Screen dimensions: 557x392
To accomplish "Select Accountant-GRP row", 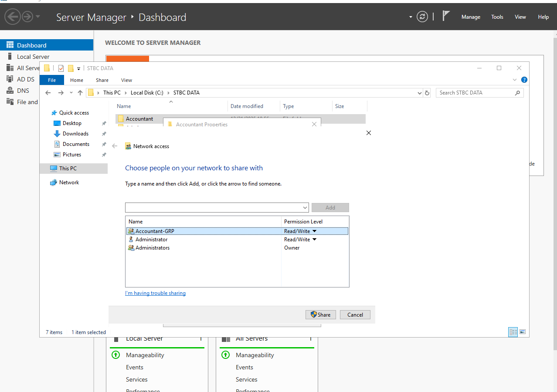I will 237,231.
